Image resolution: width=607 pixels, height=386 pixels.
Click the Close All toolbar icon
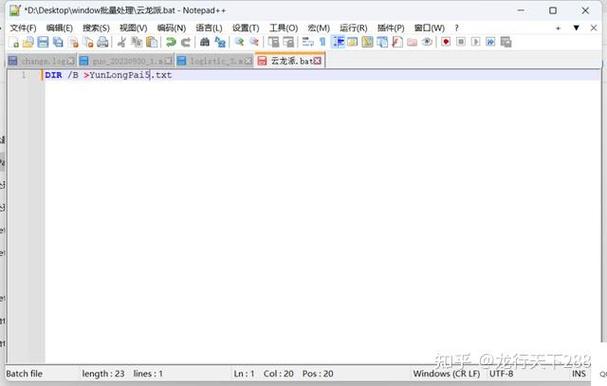88,42
